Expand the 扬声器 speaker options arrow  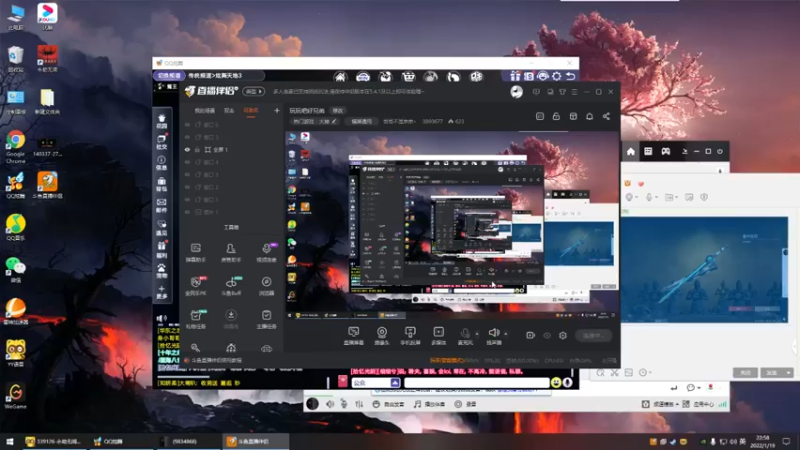506,334
